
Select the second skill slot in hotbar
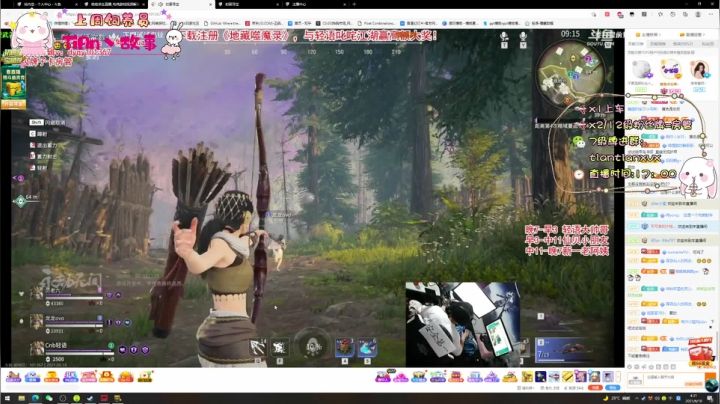(279, 348)
